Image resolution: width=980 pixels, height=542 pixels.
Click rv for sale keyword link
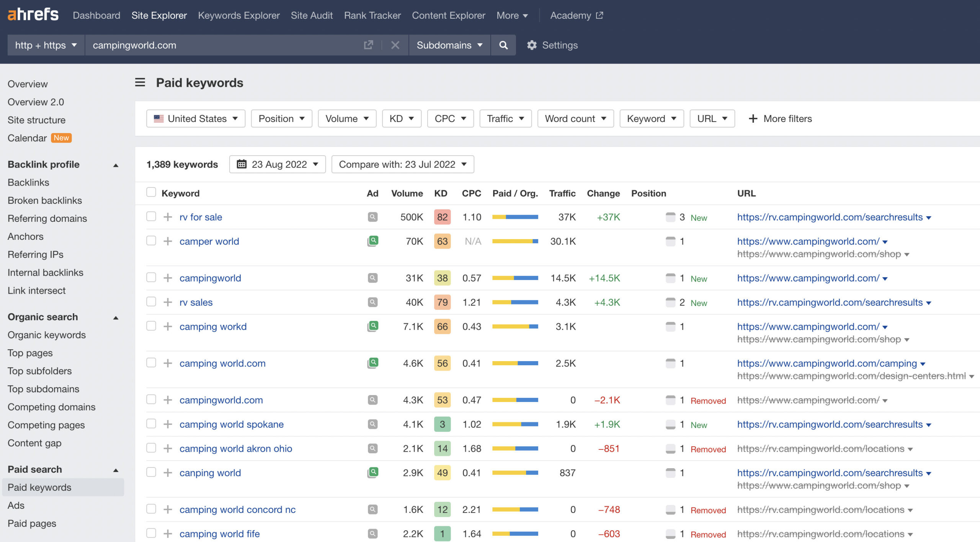(x=201, y=216)
